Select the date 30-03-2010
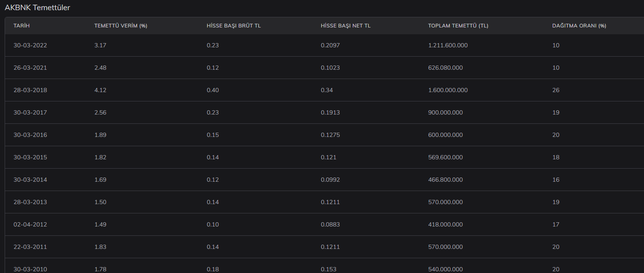Screen dimensions: 644x273 pyautogui.click(x=30, y=269)
